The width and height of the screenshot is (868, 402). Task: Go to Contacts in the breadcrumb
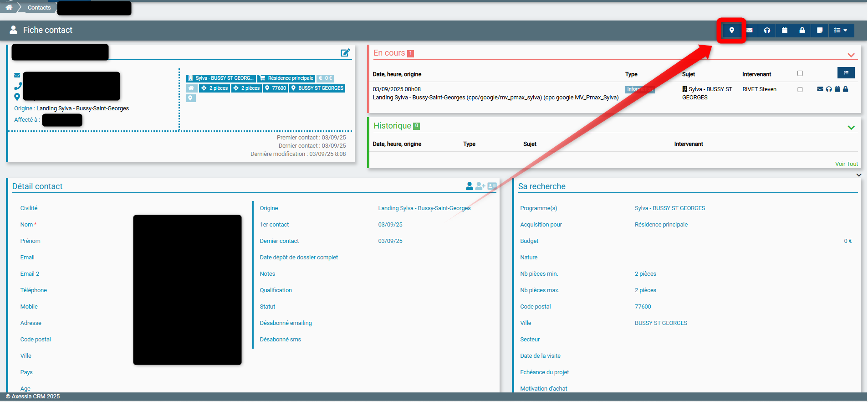(x=39, y=8)
